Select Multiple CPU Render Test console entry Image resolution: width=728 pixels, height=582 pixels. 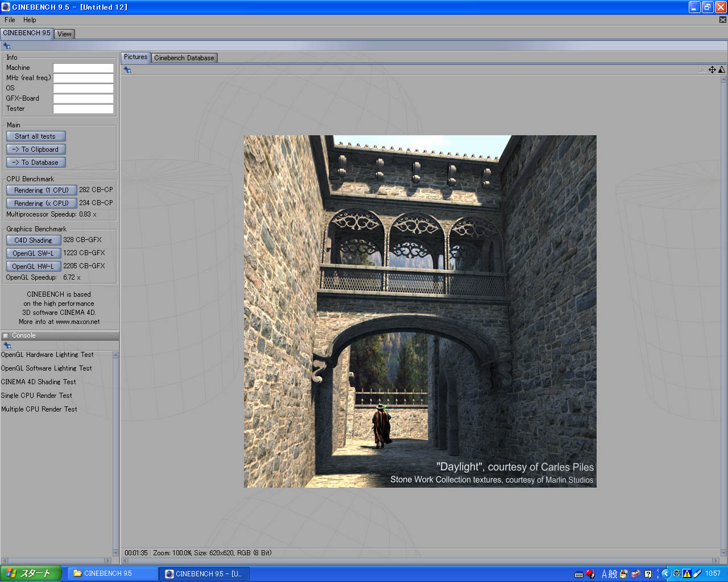(39, 409)
